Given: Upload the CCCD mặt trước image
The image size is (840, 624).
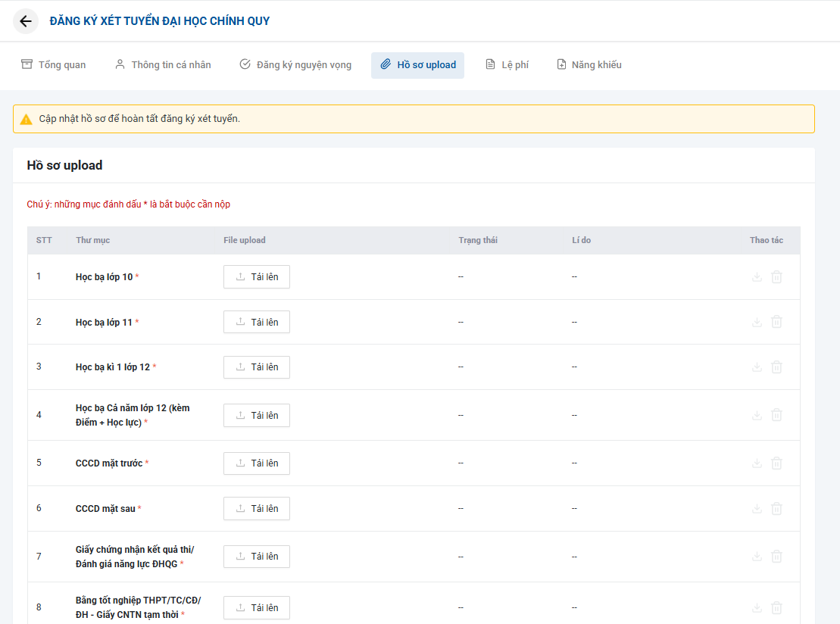Looking at the screenshot, I should click(256, 463).
